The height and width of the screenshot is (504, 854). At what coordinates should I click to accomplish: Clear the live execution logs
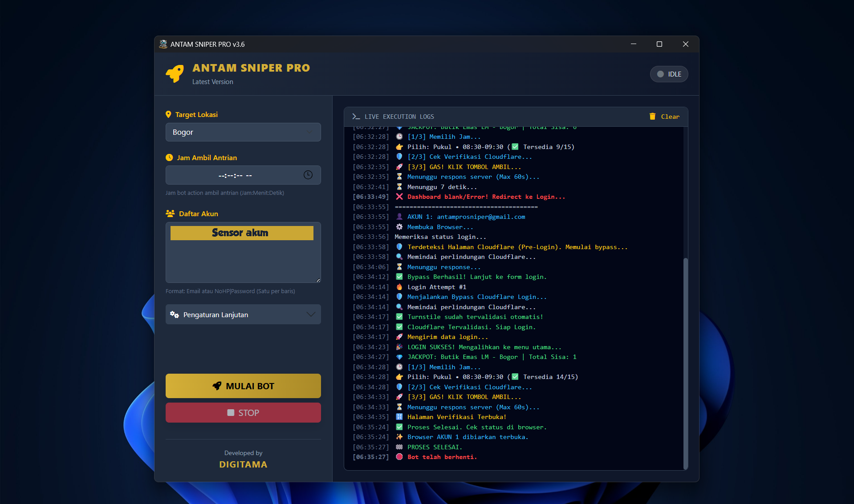[664, 116]
